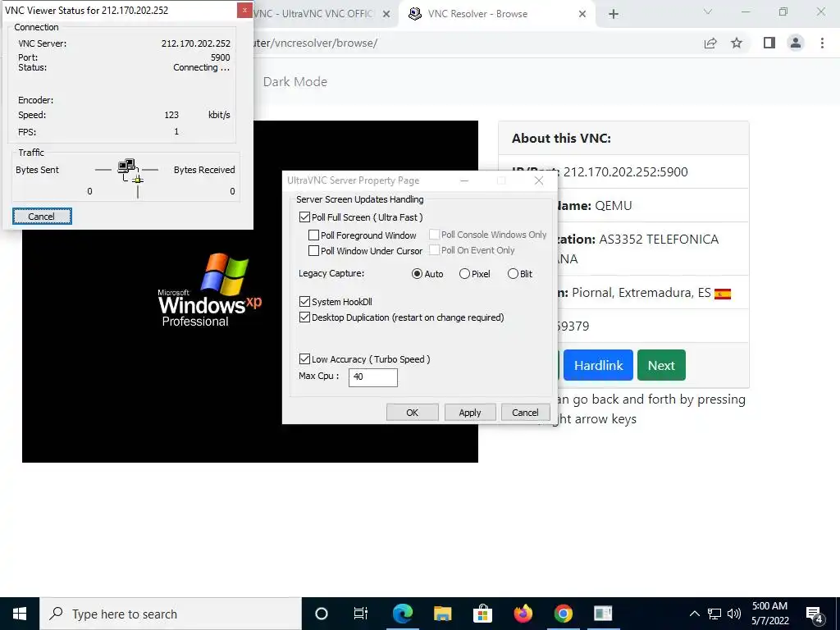This screenshot has height=630, width=840.
Task: Open Windows Start menu
Action: coord(20,614)
